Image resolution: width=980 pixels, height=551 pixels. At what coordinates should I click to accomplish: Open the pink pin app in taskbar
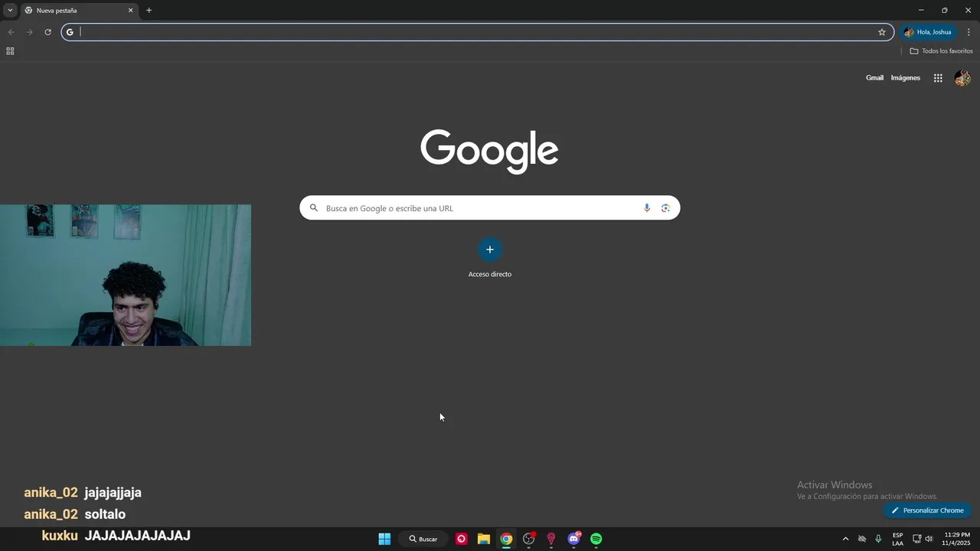click(x=551, y=539)
